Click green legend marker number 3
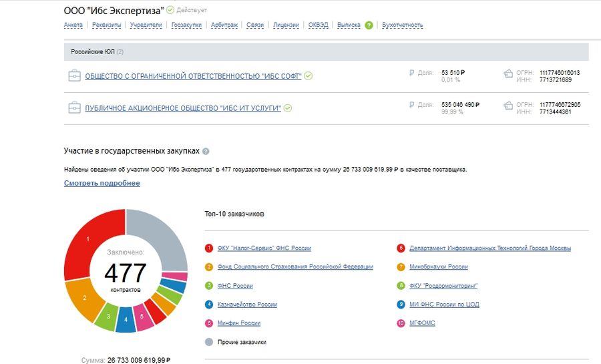 pyautogui.click(x=209, y=286)
